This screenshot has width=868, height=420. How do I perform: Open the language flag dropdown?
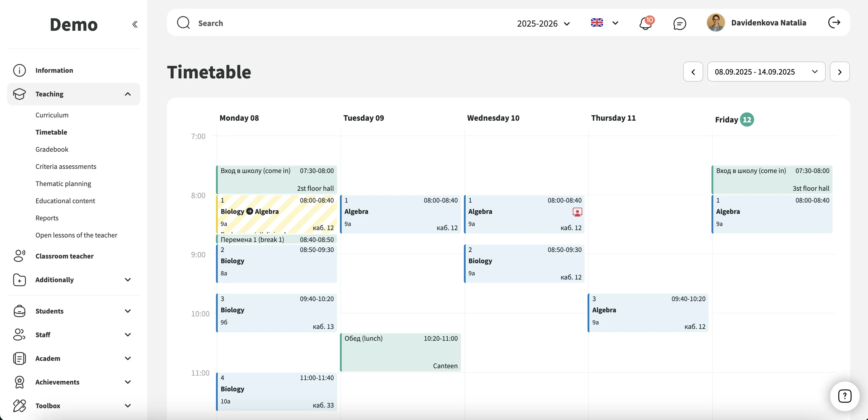pos(604,23)
